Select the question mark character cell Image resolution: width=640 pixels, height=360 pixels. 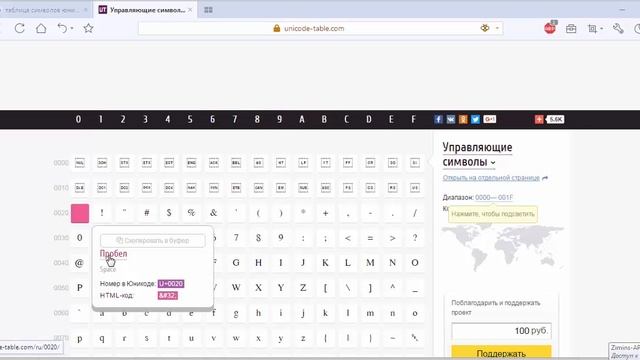(415, 238)
